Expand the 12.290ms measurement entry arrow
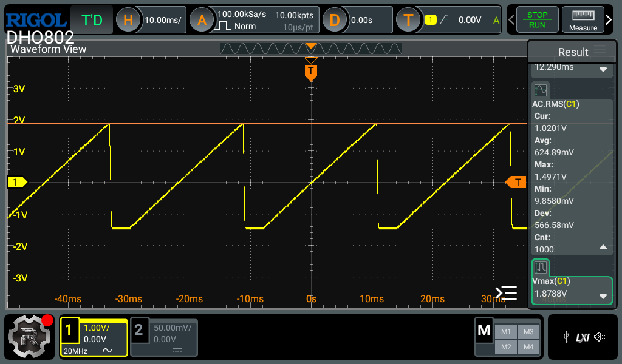Image resolution: width=622 pixels, height=364 pixels. (x=603, y=69)
